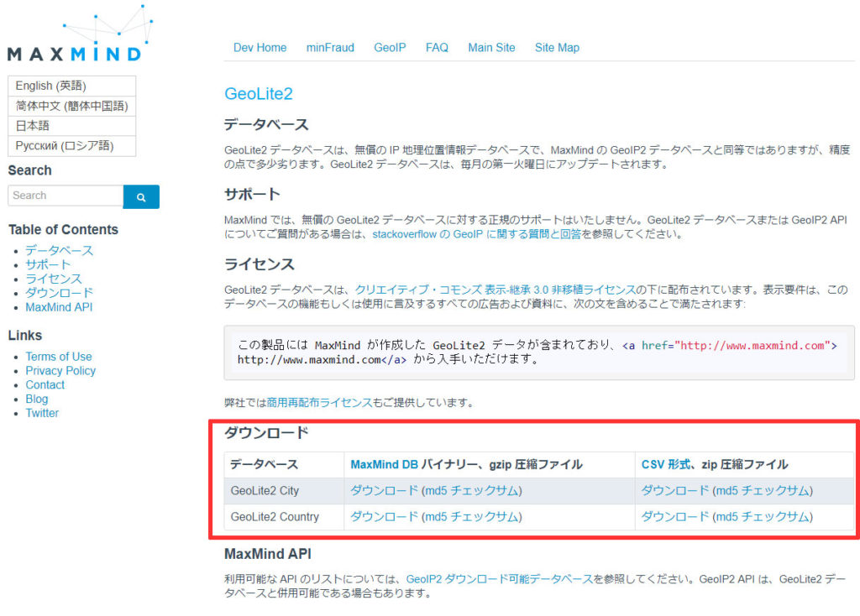860x616 pixels.
Task: Jump to ライセンス in Table of Contents
Action: pos(54,279)
